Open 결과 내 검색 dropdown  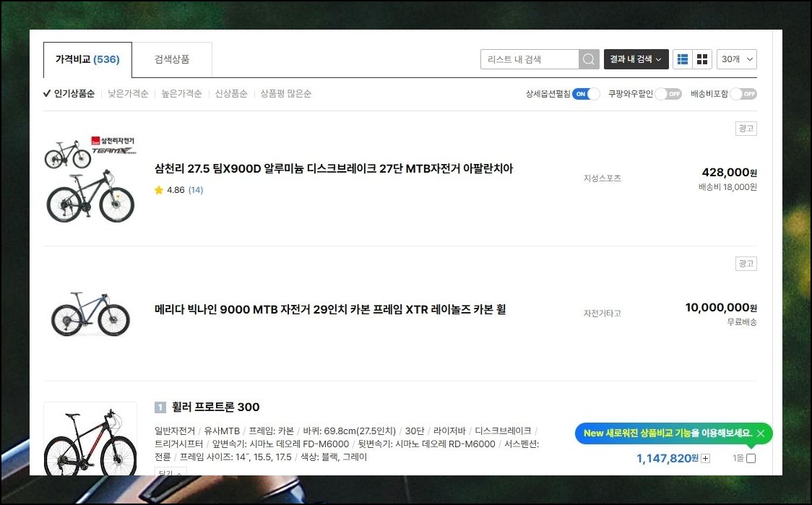636,59
